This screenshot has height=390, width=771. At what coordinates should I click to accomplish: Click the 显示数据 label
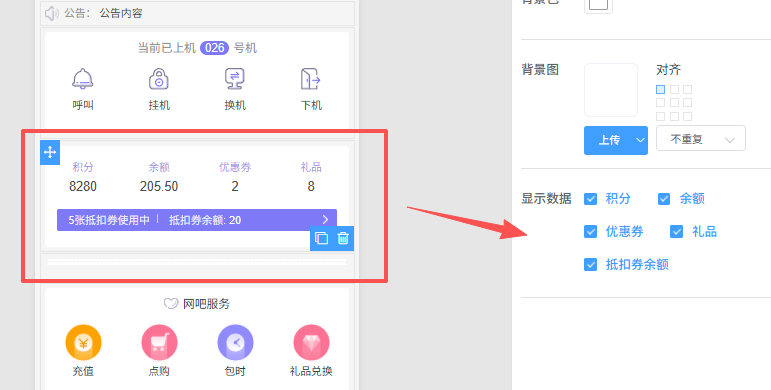(546, 199)
